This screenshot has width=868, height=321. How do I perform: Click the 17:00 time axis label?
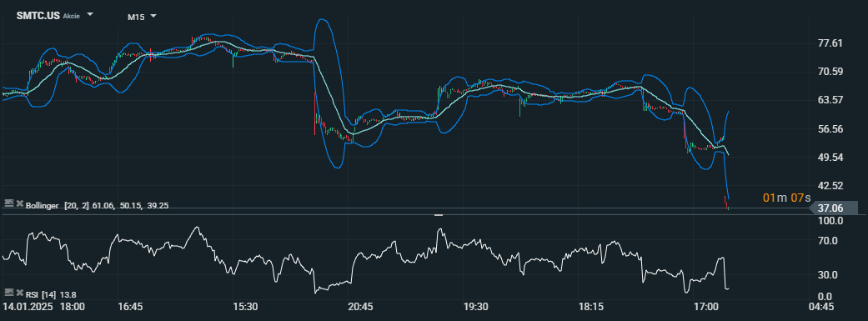click(x=706, y=307)
